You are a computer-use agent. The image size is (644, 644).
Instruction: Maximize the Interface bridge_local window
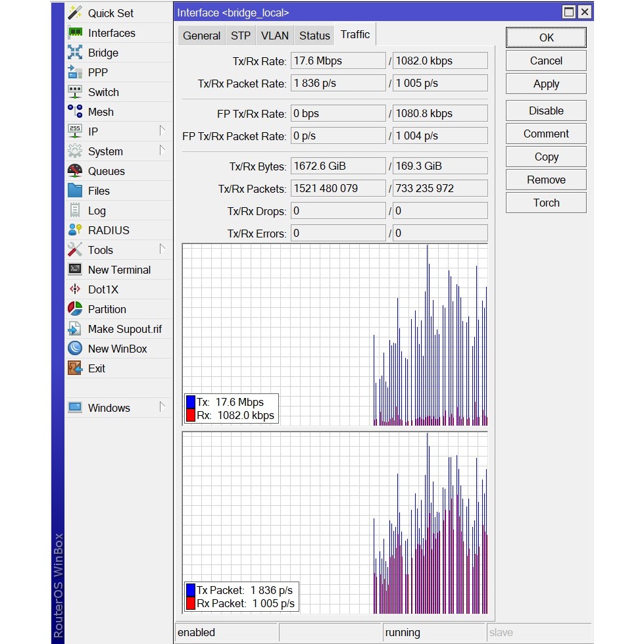[x=569, y=12]
